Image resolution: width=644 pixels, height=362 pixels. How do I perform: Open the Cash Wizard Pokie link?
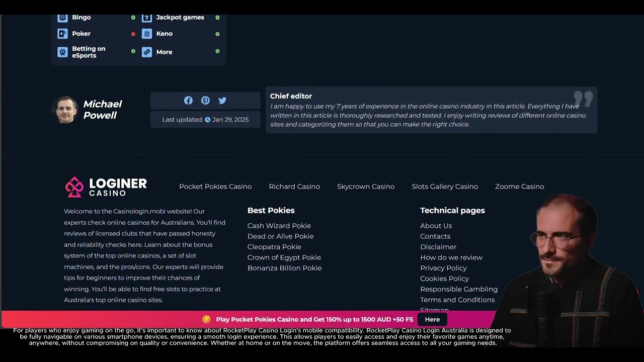pyautogui.click(x=279, y=226)
